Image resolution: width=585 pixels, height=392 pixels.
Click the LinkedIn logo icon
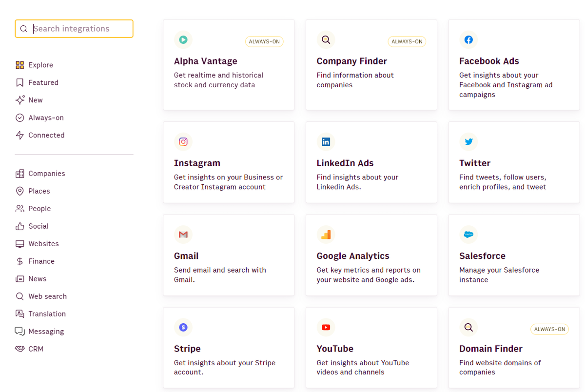point(326,142)
